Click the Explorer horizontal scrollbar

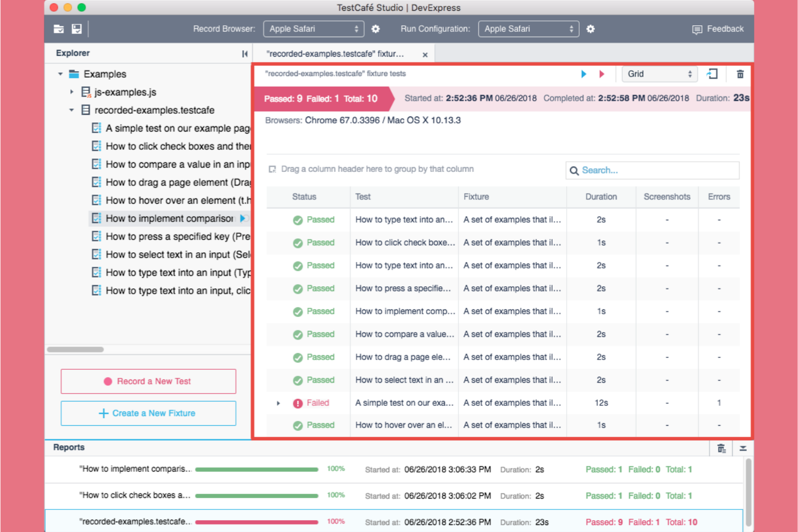pos(75,349)
